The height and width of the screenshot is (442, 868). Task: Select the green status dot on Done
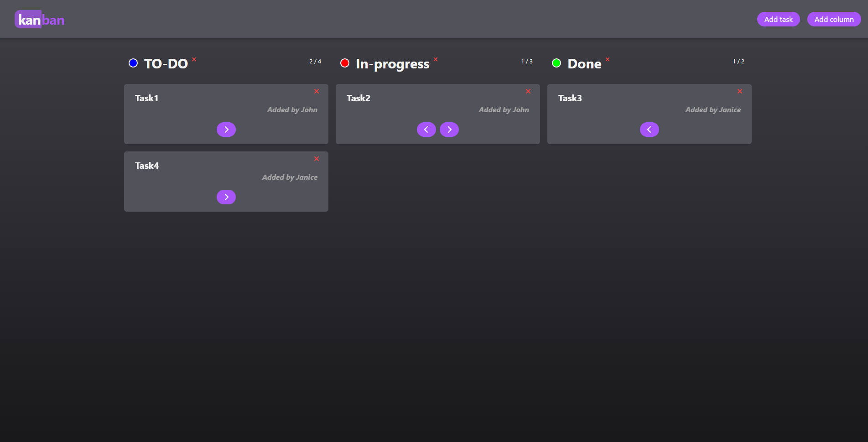click(556, 62)
